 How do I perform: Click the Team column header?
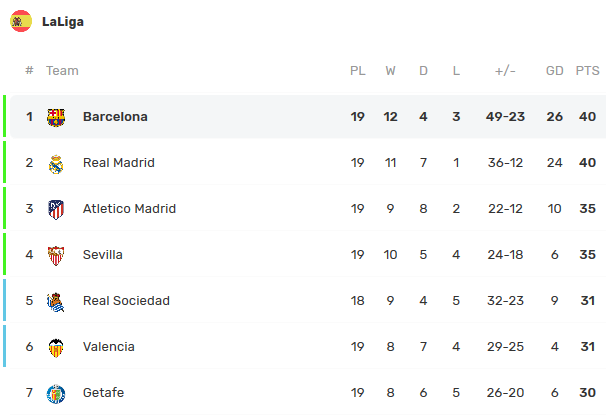click(62, 71)
